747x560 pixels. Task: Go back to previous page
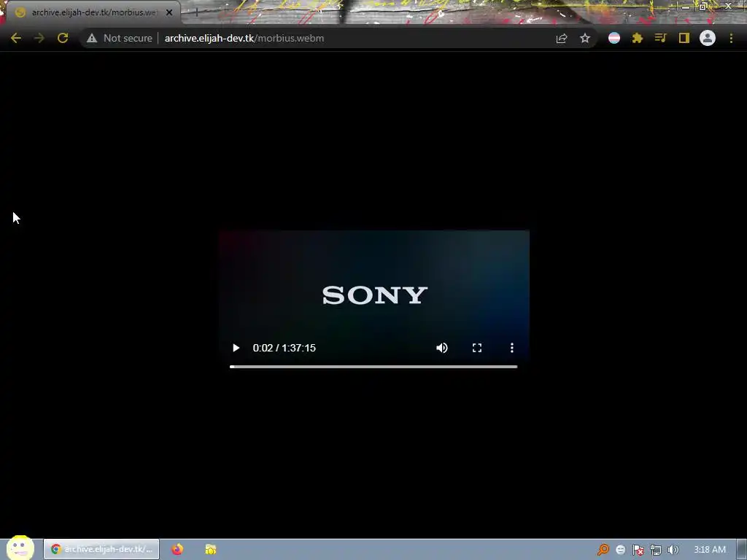(x=16, y=38)
